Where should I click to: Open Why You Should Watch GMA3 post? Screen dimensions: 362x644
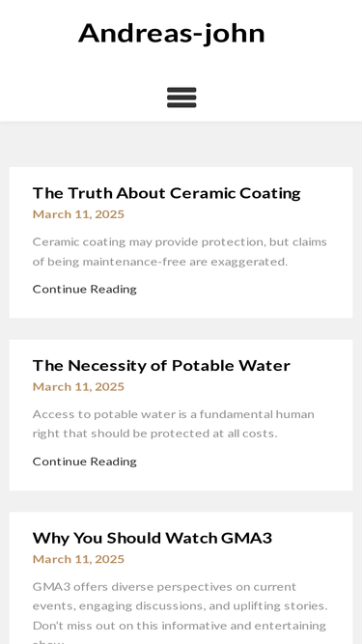[x=153, y=538]
